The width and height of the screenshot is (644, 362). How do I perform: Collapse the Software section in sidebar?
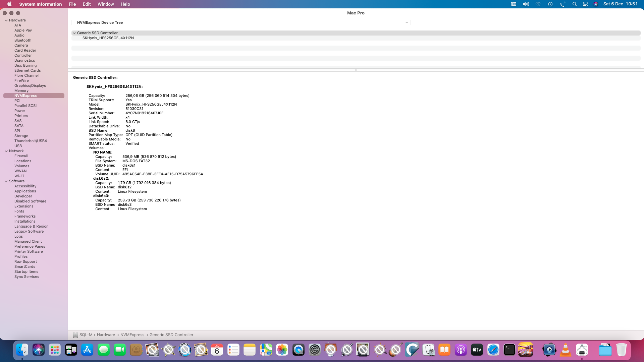[6, 181]
